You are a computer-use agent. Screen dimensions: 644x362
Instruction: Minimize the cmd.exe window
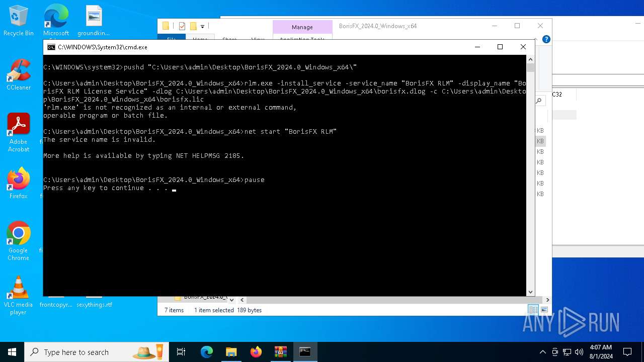[477, 47]
